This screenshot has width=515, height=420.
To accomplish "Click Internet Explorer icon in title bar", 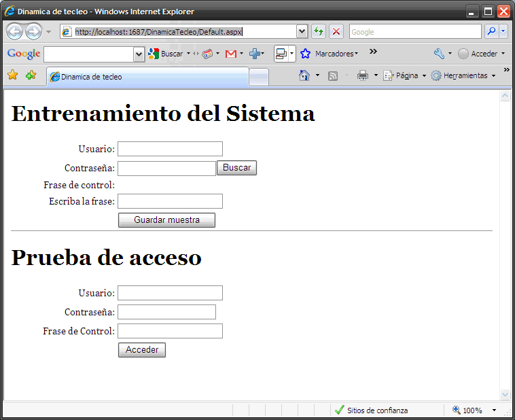I will [10, 11].
